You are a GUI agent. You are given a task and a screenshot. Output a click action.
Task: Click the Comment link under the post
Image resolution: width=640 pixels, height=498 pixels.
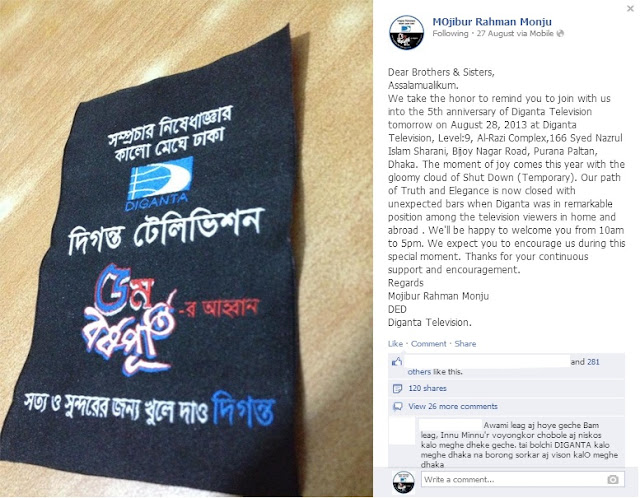click(x=429, y=344)
